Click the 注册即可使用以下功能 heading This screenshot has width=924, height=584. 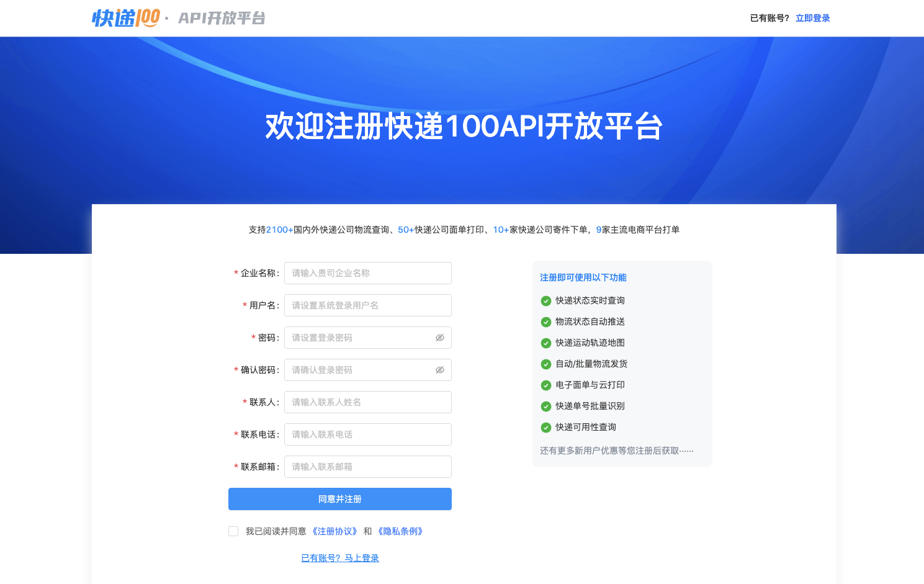click(x=583, y=277)
